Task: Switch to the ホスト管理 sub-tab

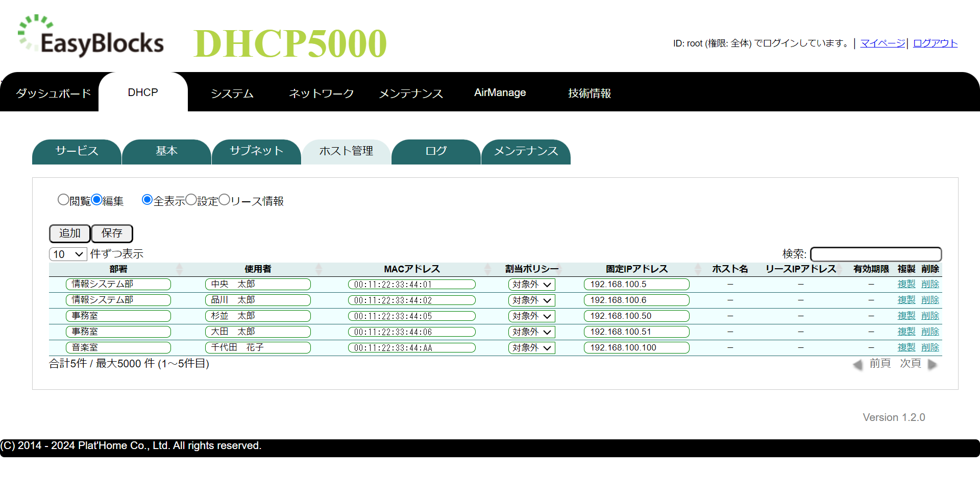Action: point(346,152)
